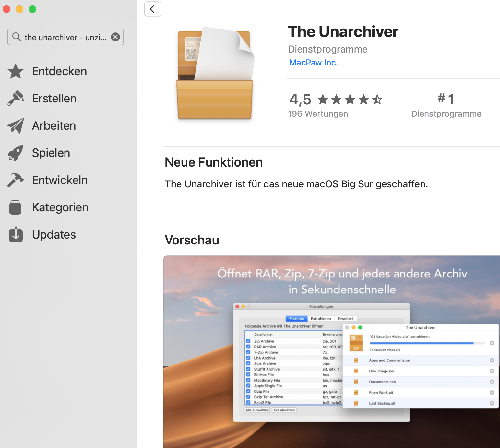Focus the search field containing 'the unarchiver'
The height and width of the screenshot is (448, 500).
click(x=65, y=37)
